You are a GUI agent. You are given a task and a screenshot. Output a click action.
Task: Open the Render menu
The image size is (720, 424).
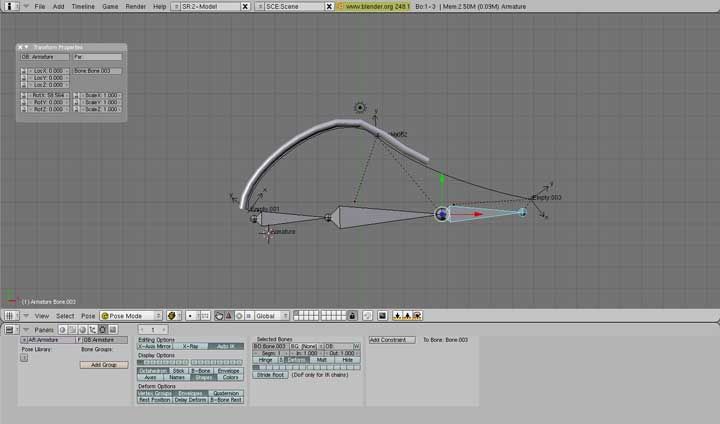tap(135, 6)
